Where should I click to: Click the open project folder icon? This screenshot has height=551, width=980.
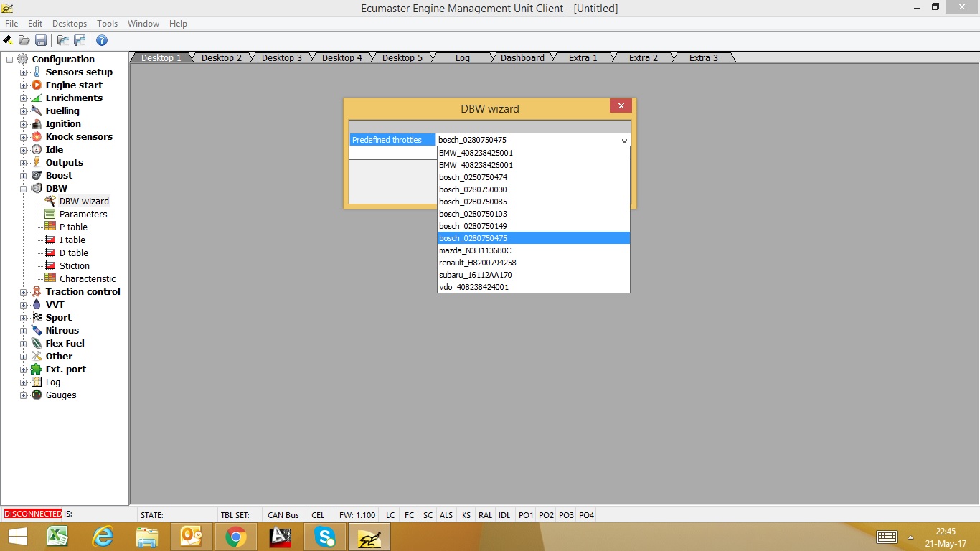pos(24,40)
